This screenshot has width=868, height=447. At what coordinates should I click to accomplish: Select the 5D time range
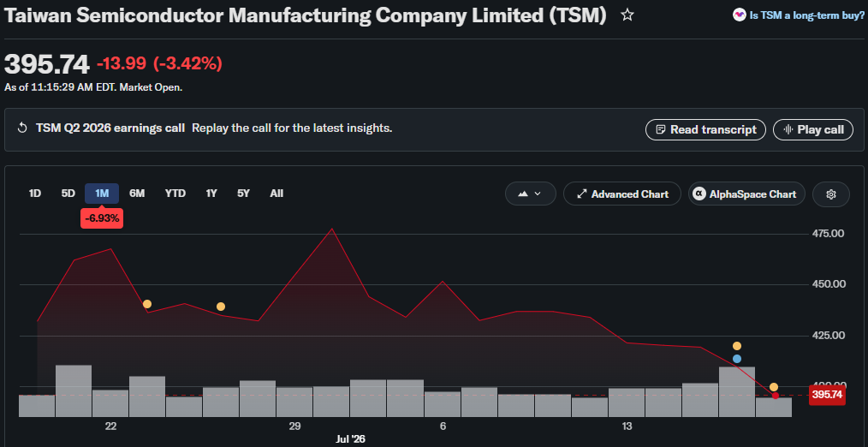point(68,194)
